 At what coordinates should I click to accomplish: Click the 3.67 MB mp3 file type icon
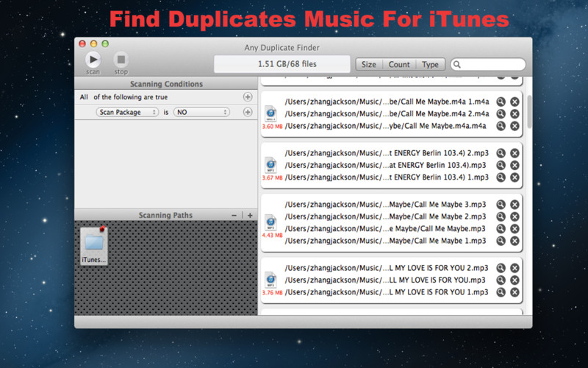270,165
